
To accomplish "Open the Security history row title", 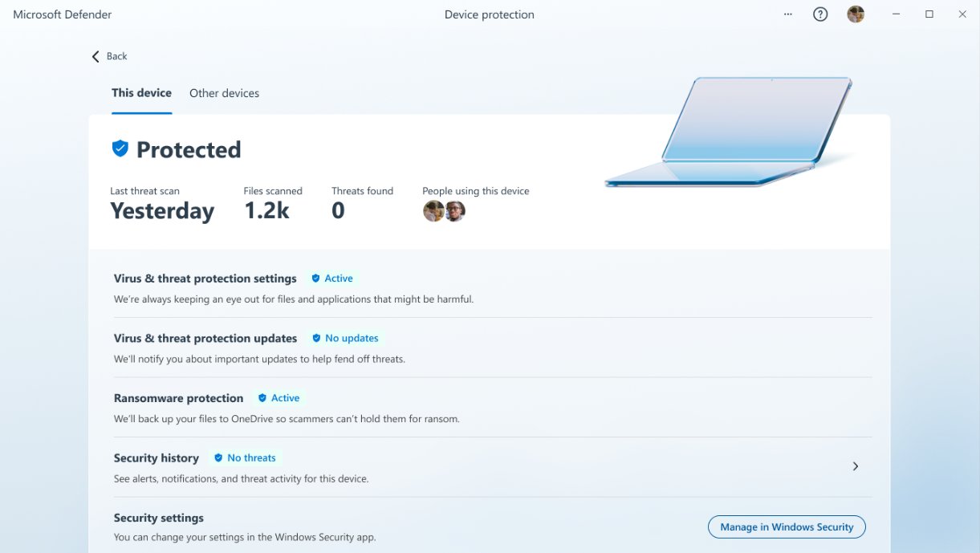I will point(157,458).
